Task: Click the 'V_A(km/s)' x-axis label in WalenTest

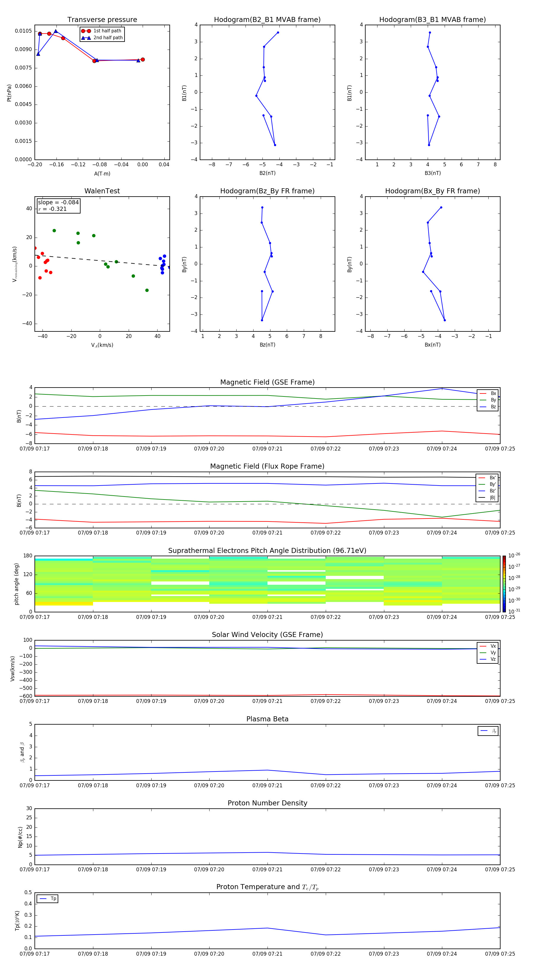Action: [102, 345]
